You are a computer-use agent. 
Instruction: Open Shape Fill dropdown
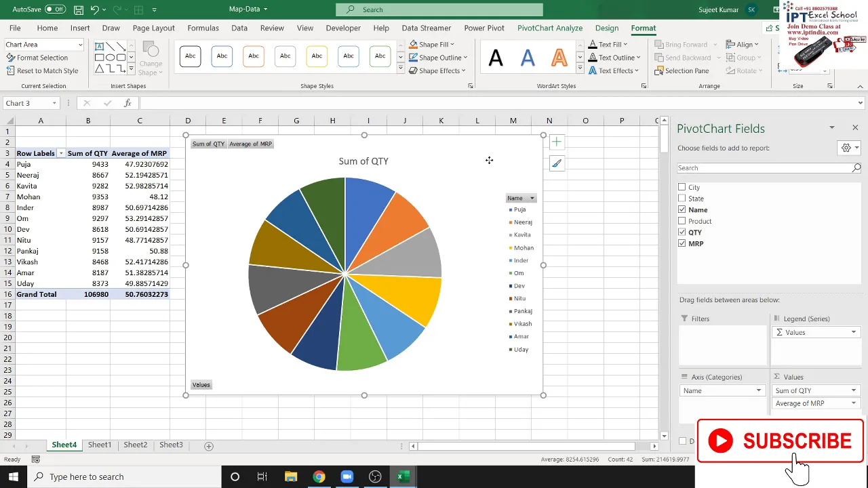pos(452,45)
